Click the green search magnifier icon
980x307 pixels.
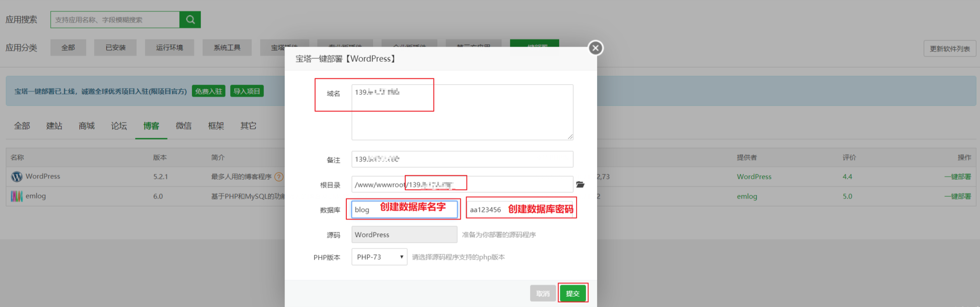(190, 19)
